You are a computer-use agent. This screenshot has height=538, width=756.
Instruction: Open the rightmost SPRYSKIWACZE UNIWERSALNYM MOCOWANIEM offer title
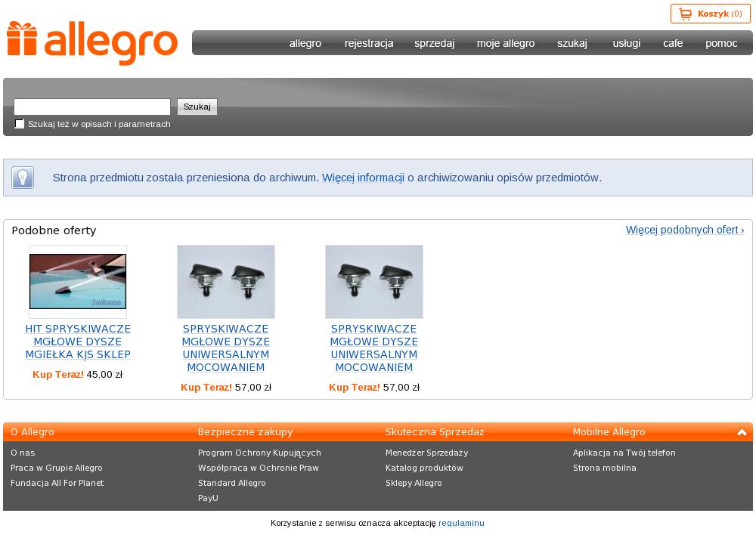coord(374,348)
